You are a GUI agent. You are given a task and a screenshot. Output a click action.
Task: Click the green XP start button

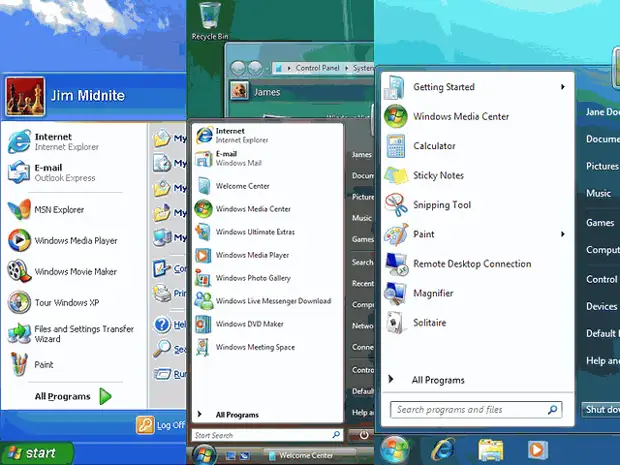click(x=36, y=453)
